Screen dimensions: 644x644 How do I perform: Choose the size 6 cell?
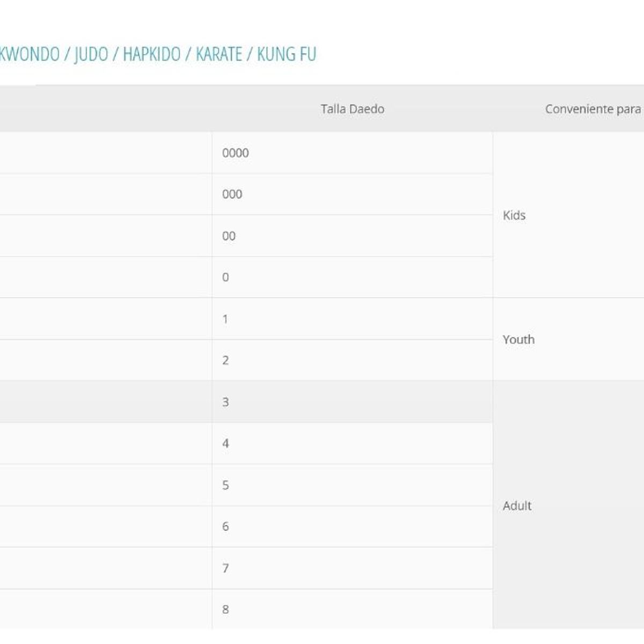click(225, 526)
